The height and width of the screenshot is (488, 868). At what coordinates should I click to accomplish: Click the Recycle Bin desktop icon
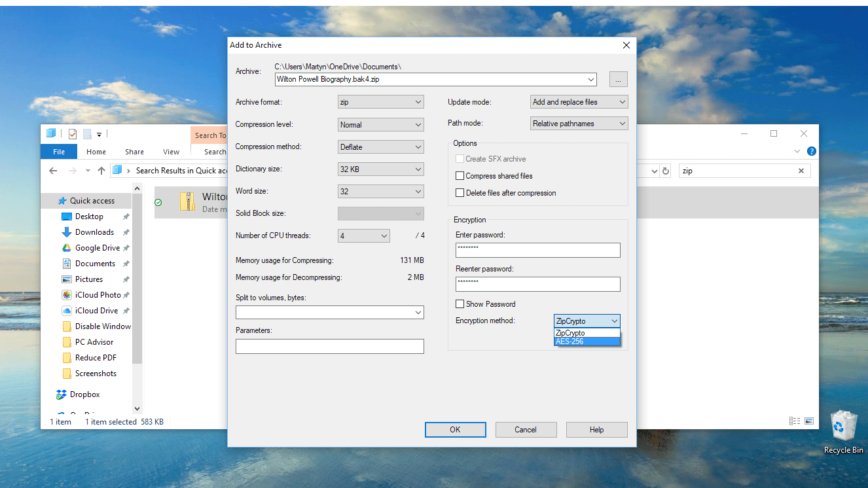(x=843, y=427)
